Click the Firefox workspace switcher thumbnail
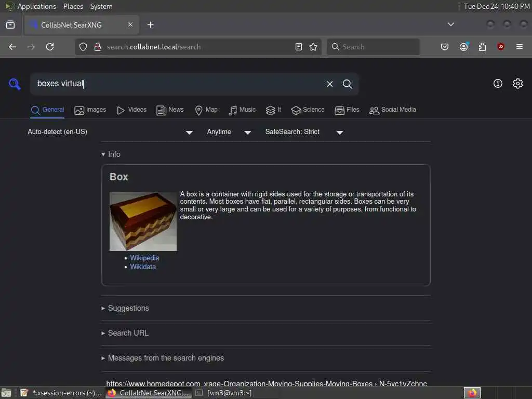The height and width of the screenshot is (399, 532). click(472, 393)
